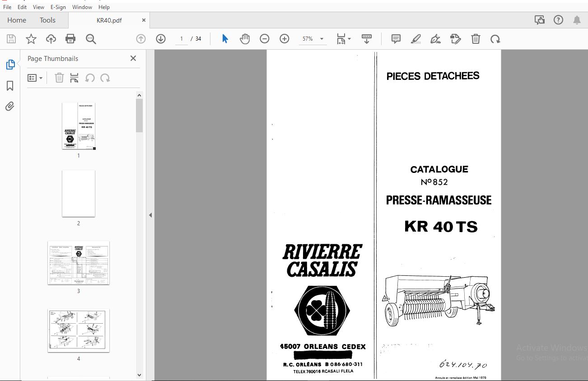Switch to the Home tab
This screenshot has height=381, width=588.
coord(17,20)
